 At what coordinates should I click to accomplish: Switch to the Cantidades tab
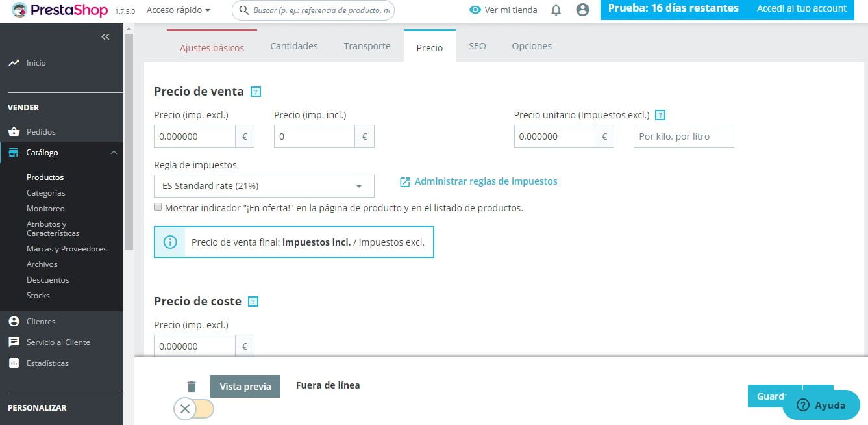(293, 45)
